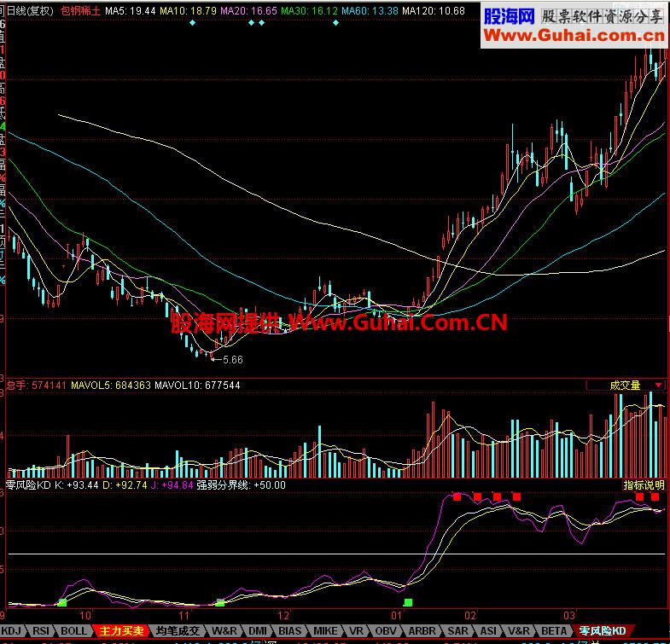Select the 主力买卖 indicator tab
Screen dimensions: 670x644
(121, 630)
